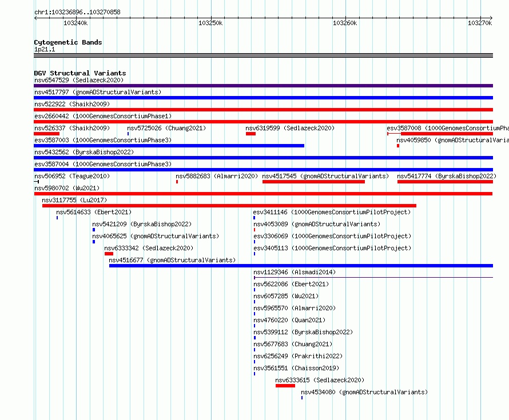Select the red nsv6333615 variant bar

point(285,386)
